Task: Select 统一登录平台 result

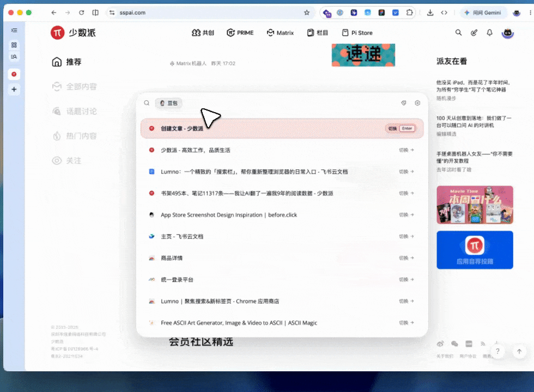Action: [282, 280]
